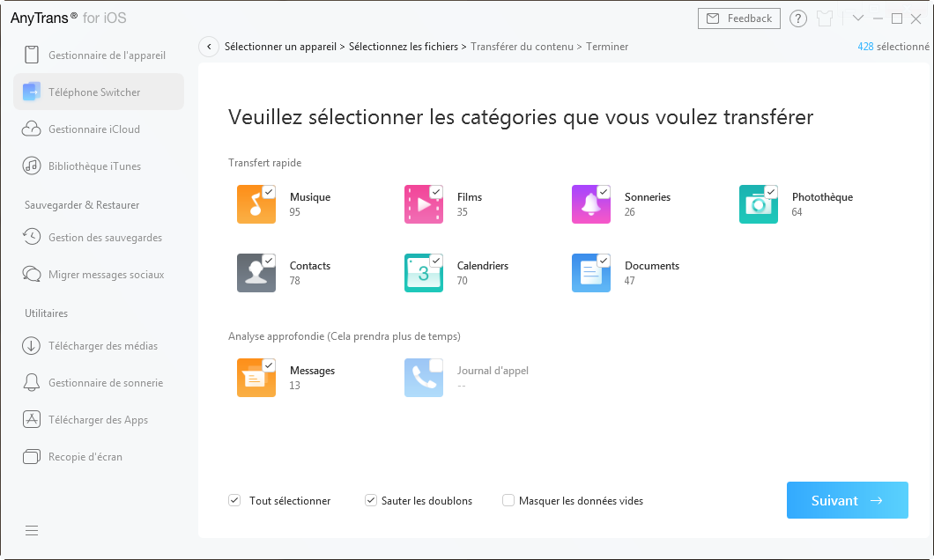Uncheck the Documents category checkbox
Screen dimensions: 934x560
coord(604,260)
